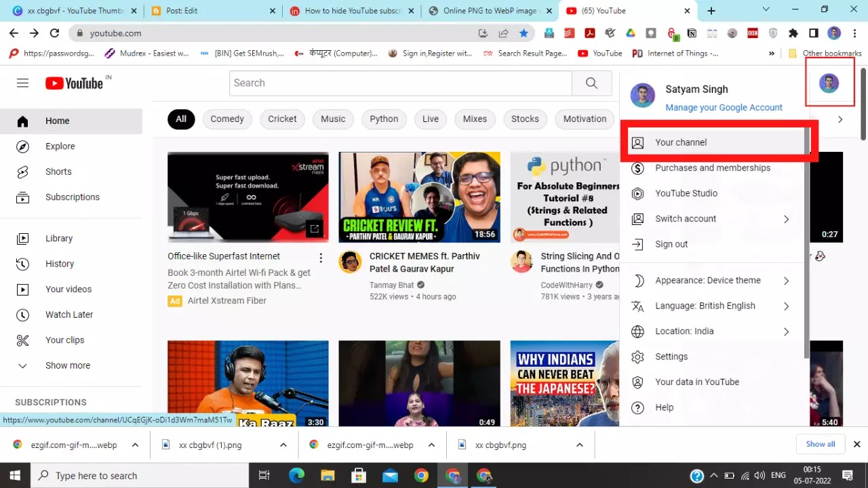Open the YouTube hamburger guide menu
868x488 pixels.
(x=22, y=83)
